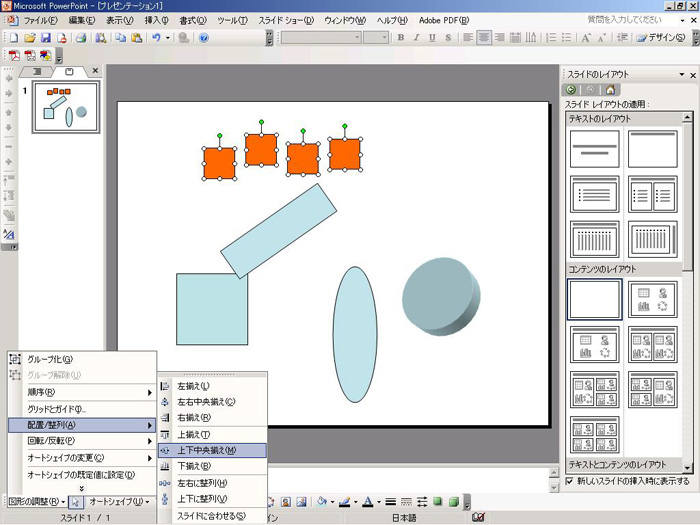Choose 左右に整列(H) distribute horizontally
Screen dimensions: 700x525
pos(212,483)
